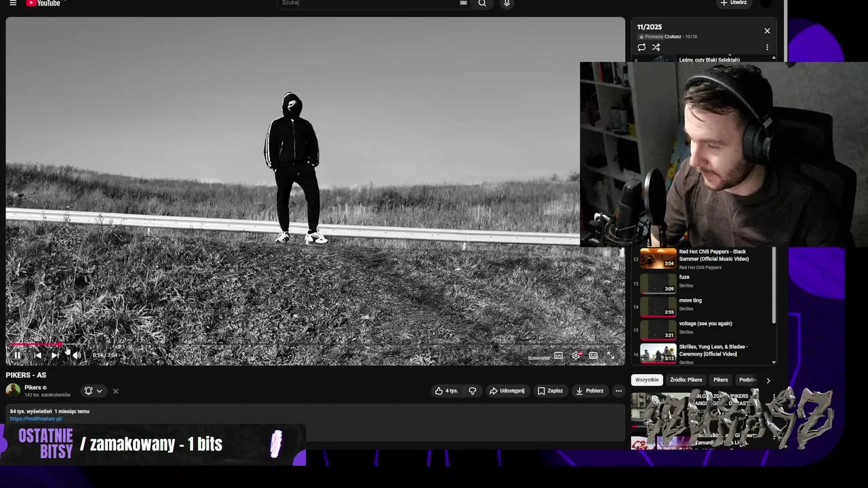Click the X beside the notification bell

(115, 391)
